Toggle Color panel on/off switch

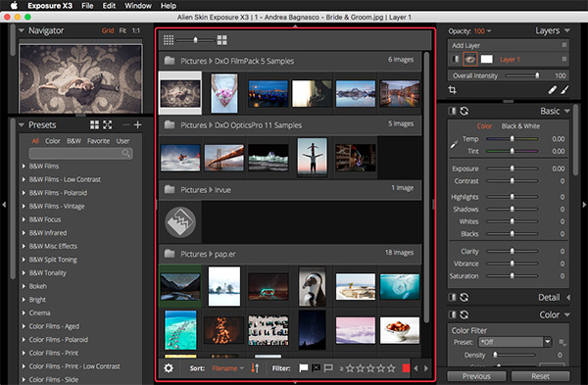tap(452, 314)
